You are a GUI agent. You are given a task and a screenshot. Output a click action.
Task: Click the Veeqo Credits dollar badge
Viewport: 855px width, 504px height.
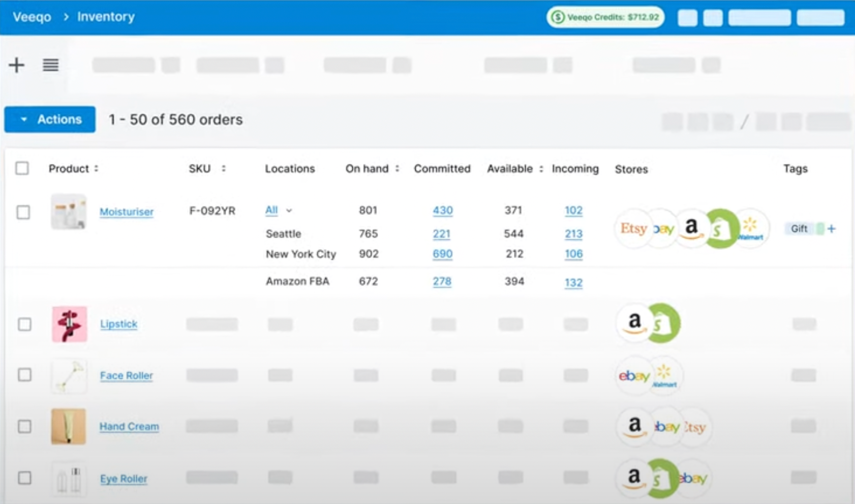605,17
